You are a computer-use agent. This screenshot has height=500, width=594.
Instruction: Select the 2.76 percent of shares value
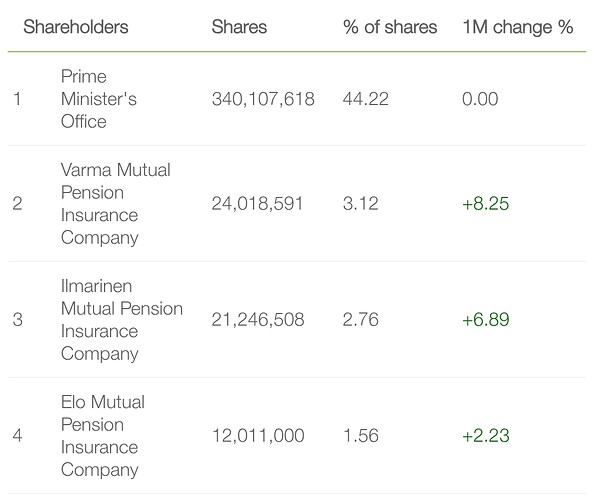pyautogui.click(x=361, y=319)
